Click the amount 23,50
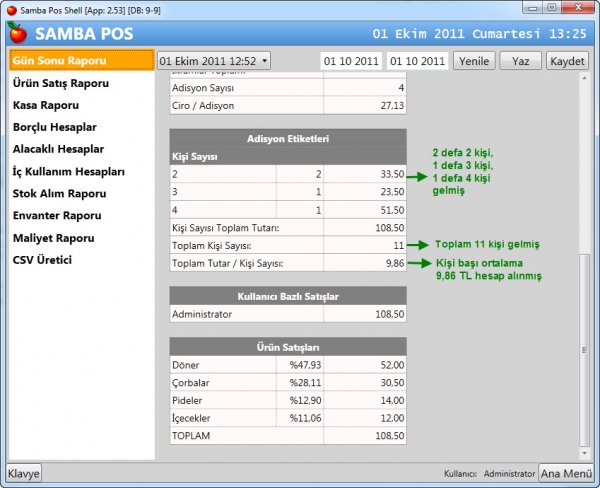Image resolution: width=600 pixels, height=488 pixels. 392,192
